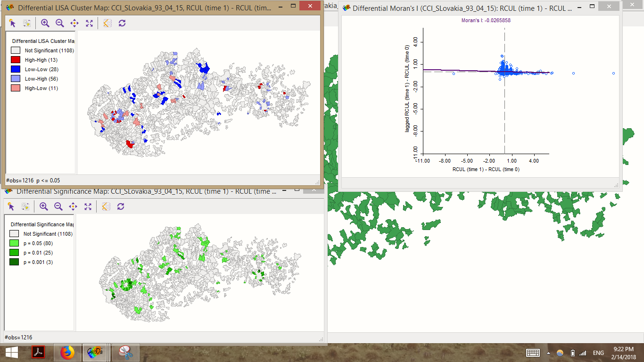Refresh the Differential Significance Map view

(x=122, y=206)
